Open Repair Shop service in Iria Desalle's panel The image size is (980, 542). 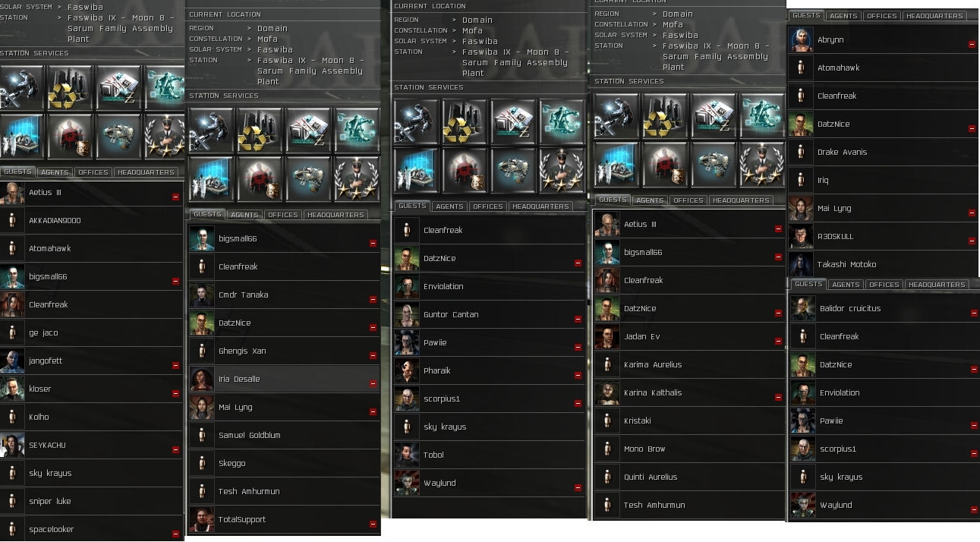click(x=210, y=130)
